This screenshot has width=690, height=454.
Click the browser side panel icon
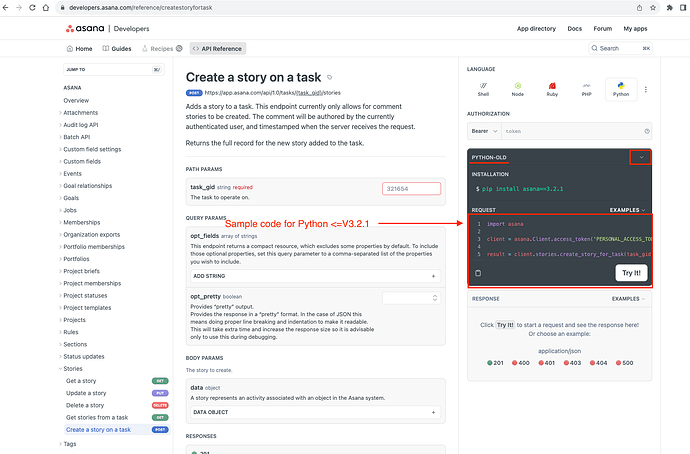[683, 7]
